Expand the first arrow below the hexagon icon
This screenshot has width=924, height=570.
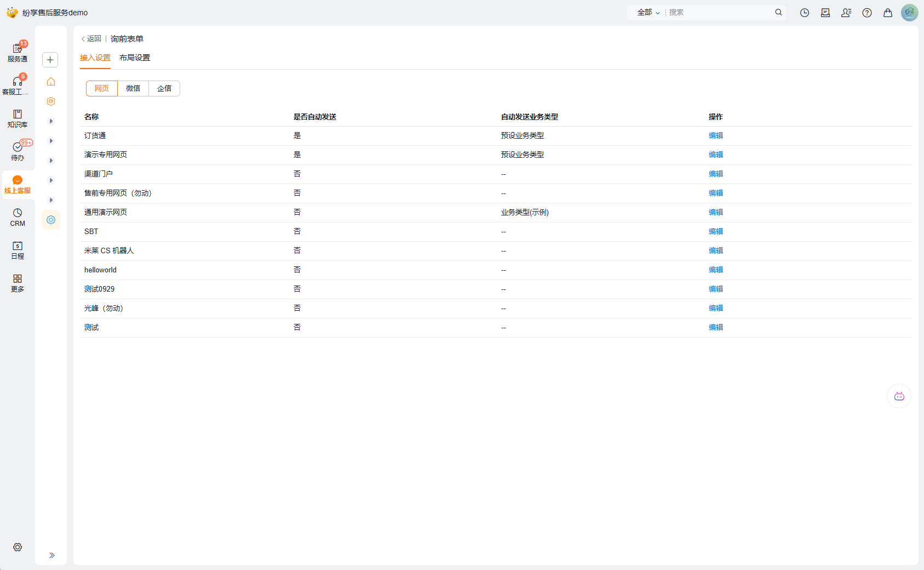pyautogui.click(x=51, y=121)
